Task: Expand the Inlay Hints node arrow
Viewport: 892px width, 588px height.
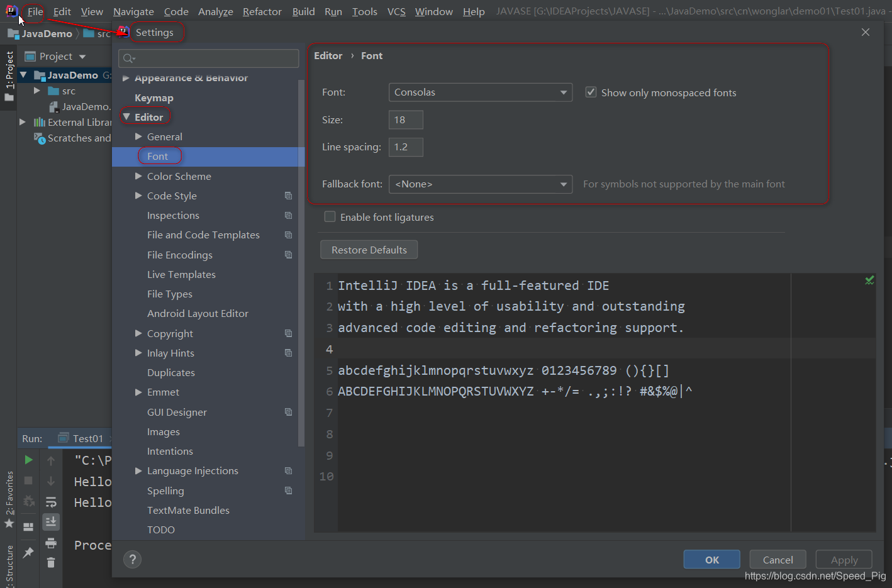Action: pos(138,353)
